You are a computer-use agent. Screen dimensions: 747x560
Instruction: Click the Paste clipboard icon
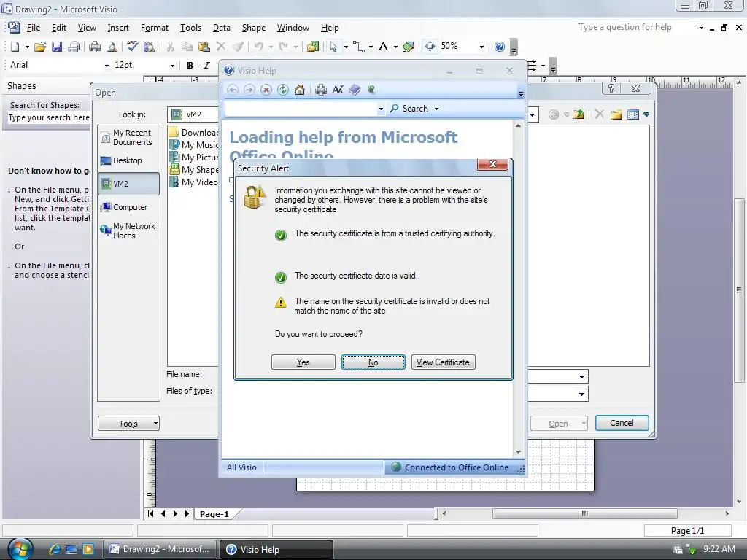coord(204,47)
